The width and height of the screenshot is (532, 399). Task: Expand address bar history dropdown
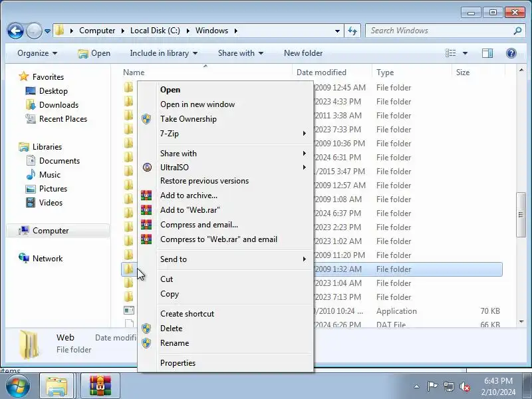tap(337, 31)
